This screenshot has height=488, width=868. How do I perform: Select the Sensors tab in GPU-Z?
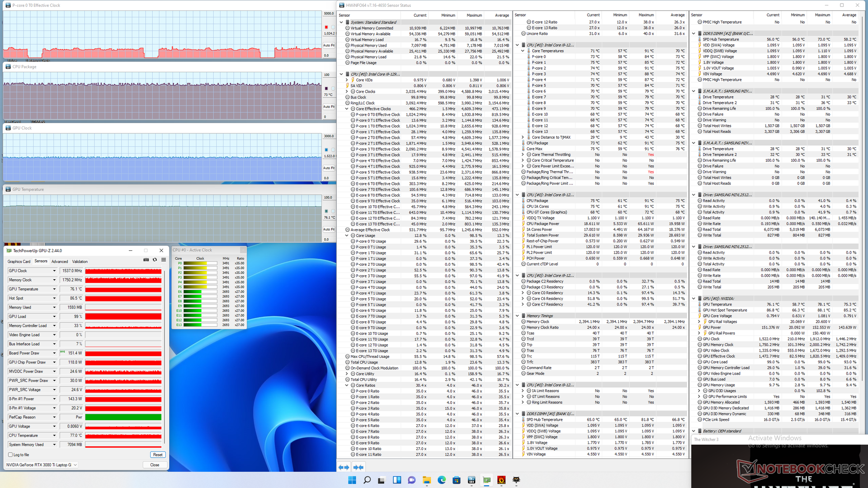pos(41,261)
